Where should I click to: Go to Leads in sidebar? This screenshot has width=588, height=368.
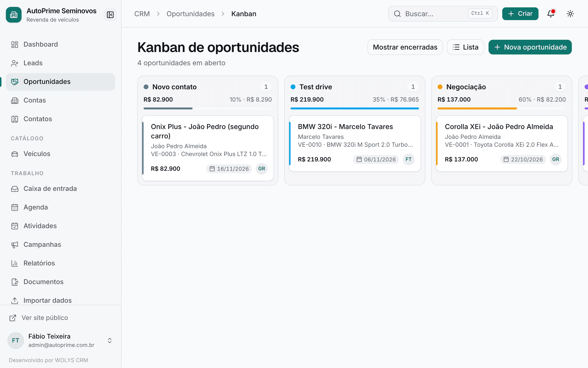coord(61,63)
